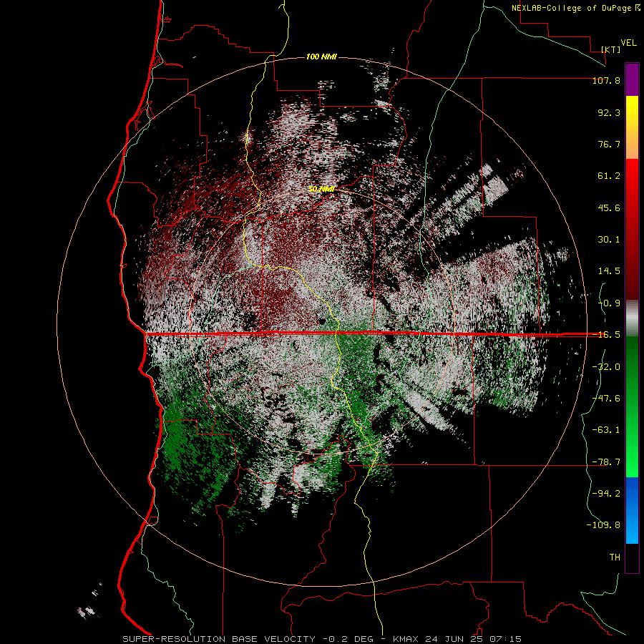
Task: Select the -32.0 scale value
Action: pyautogui.click(x=606, y=367)
